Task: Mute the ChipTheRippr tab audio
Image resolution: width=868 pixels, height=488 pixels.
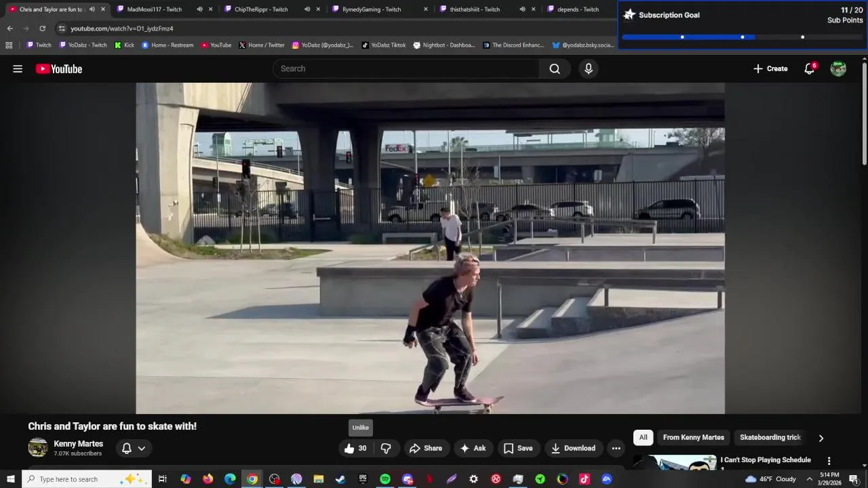Action: (x=307, y=9)
